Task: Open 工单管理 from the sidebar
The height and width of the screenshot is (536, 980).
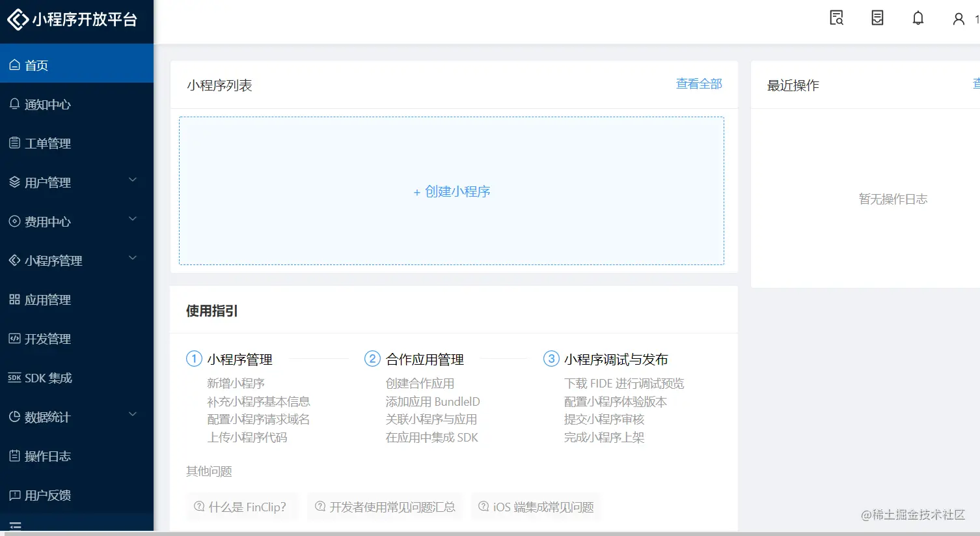Action: pos(77,143)
